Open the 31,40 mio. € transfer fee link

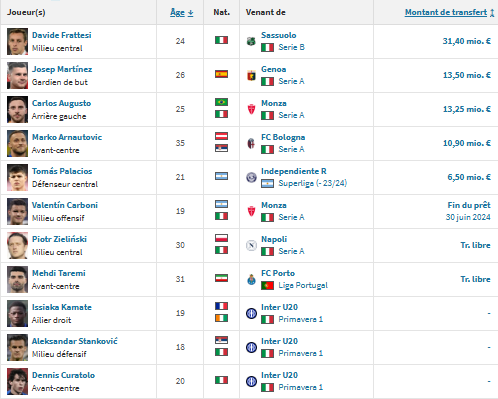click(x=466, y=41)
